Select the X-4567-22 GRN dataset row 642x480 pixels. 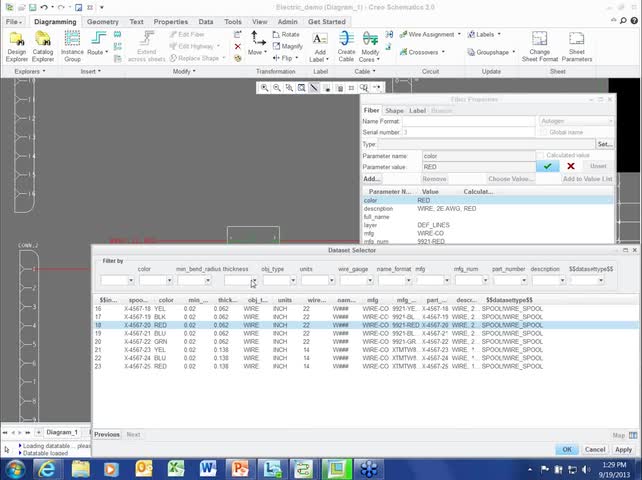coord(365,342)
